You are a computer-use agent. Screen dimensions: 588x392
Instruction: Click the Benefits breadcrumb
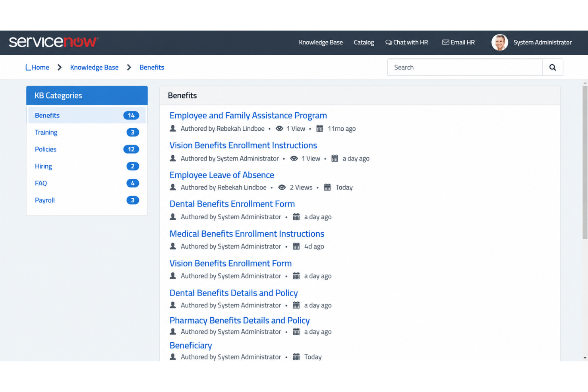coord(152,68)
